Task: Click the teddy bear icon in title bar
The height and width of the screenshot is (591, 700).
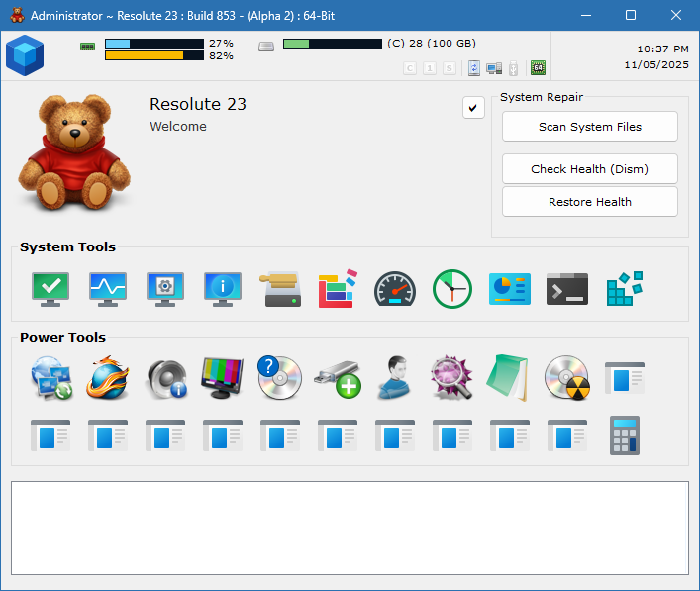Action: [x=18, y=15]
